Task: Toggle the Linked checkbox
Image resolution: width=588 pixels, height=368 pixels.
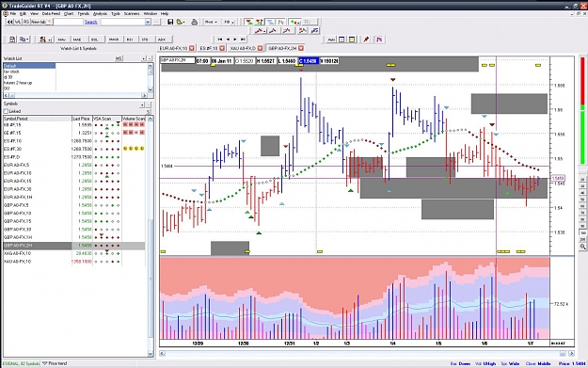Action: click(6, 111)
